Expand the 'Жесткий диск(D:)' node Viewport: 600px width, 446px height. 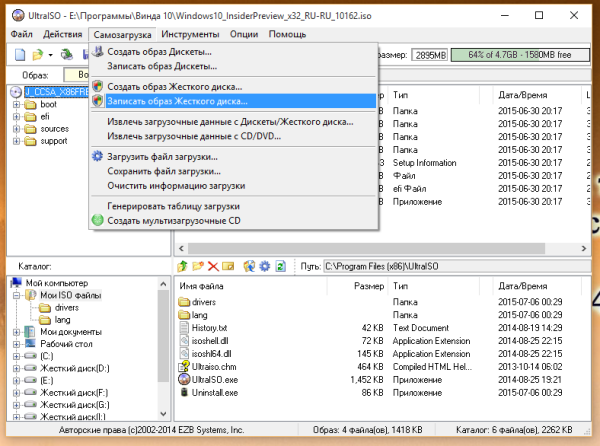16,369
